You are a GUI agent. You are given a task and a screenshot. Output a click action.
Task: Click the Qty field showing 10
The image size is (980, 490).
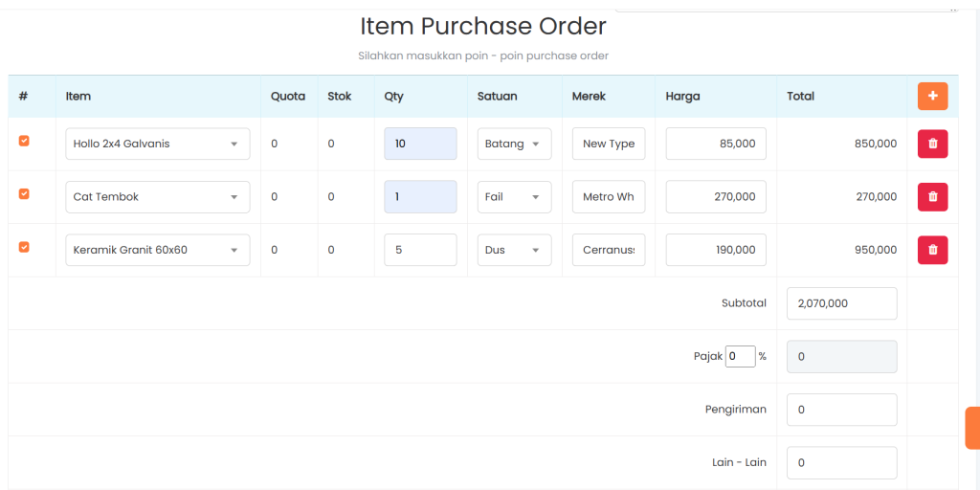(x=420, y=144)
